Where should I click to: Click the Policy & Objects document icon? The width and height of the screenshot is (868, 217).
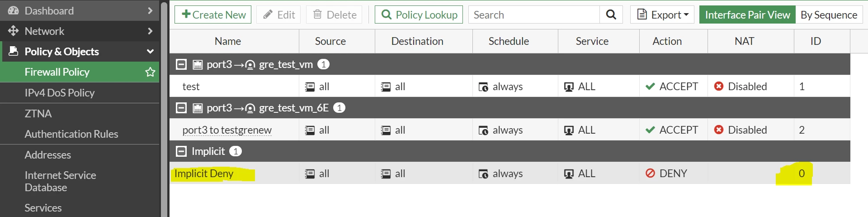point(14,51)
